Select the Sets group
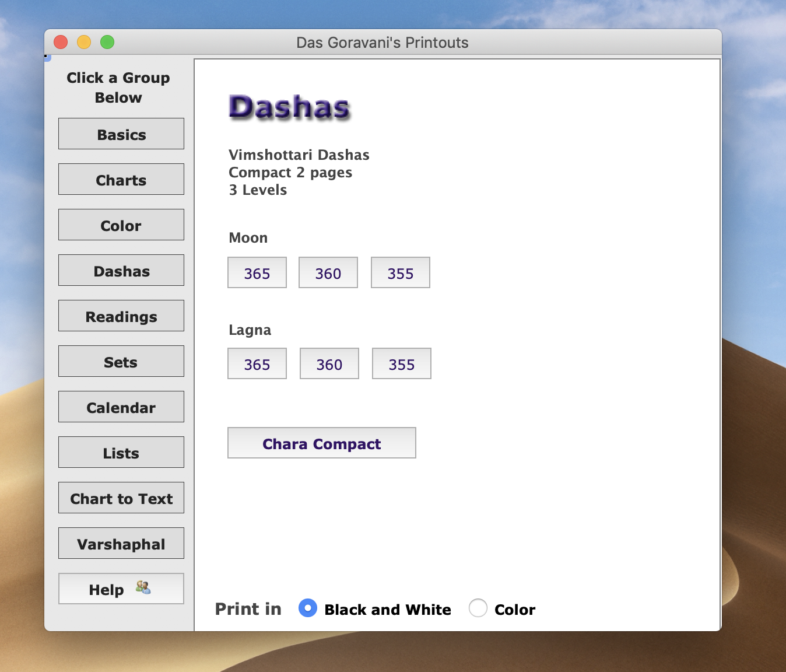786x672 pixels. pyautogui.click(x=121, y=362)
